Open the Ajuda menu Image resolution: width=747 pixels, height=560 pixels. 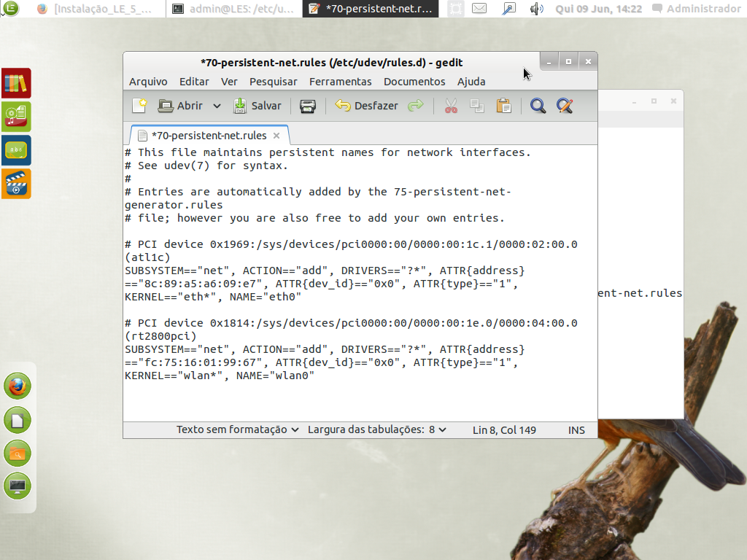471,82
